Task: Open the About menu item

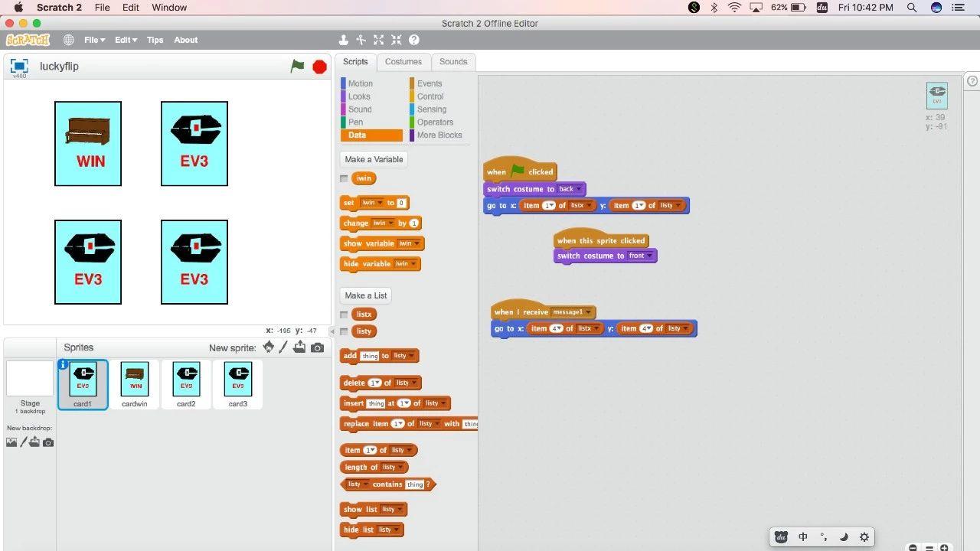Action: point(186,40)
